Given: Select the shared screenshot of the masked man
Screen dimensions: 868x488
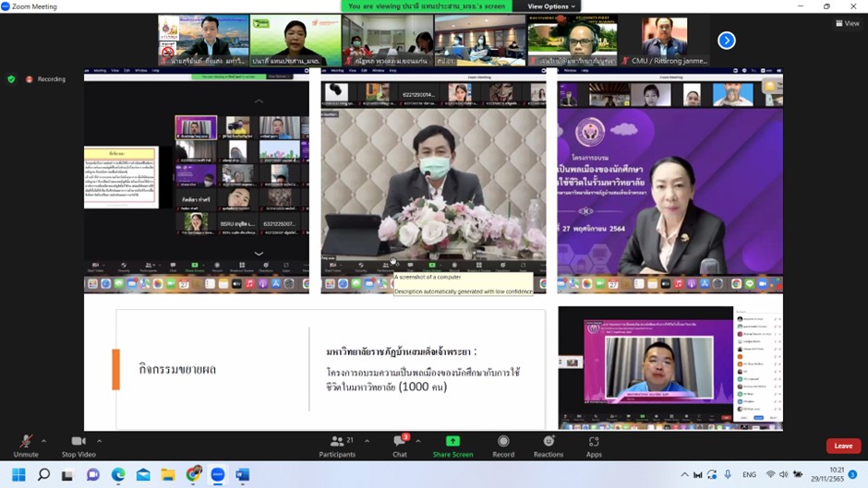Looking at the screenshot, I should (x=433, y=181).
